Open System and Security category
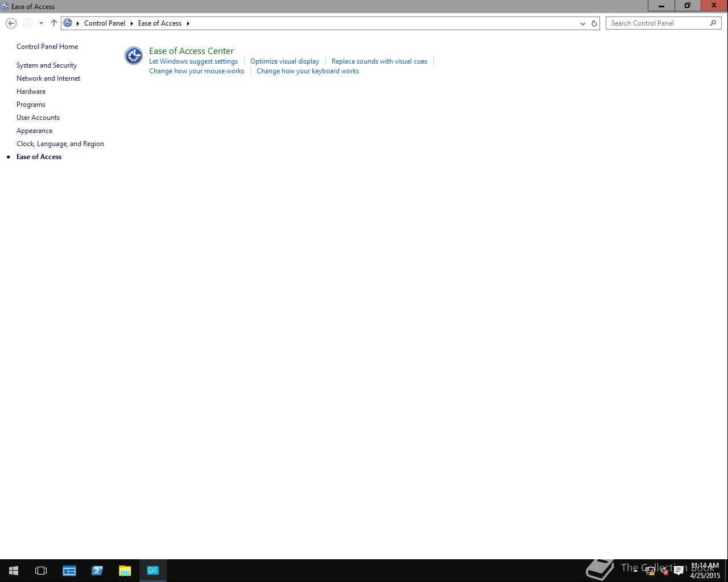 tap(47, 65)
